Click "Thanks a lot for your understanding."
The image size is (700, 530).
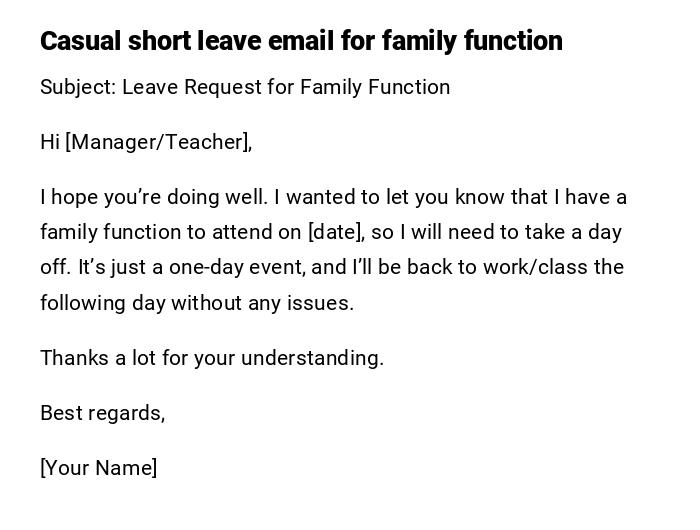tap(212, 358)
